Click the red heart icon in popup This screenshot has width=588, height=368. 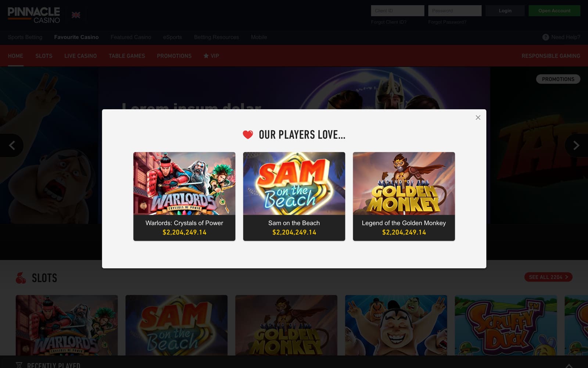tap(248, 135)
